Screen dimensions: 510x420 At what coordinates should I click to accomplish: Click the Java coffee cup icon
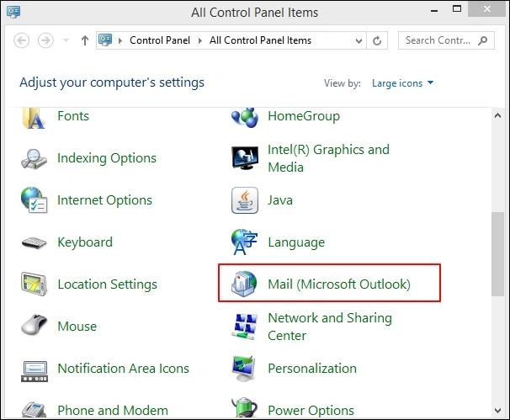pos(245,200)
